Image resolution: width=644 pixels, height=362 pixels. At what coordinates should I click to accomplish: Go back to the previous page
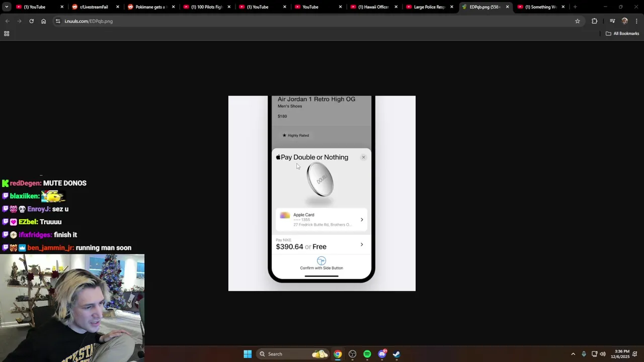tap(7, 21)
